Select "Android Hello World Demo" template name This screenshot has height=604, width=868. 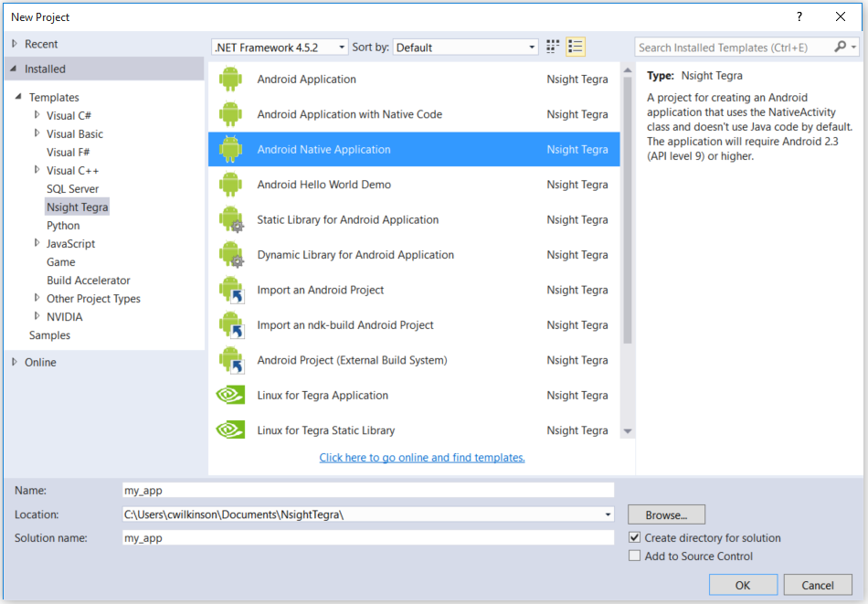tap(323, 185)
